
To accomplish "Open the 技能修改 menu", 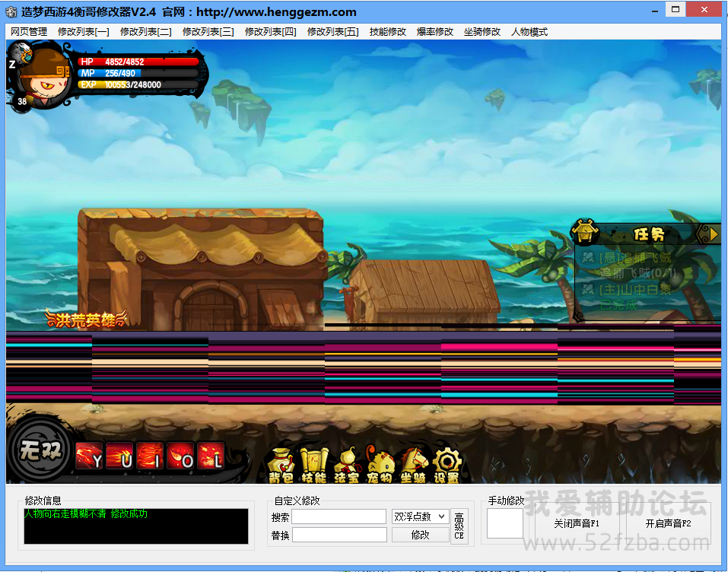I will click(x=388, y=32).
